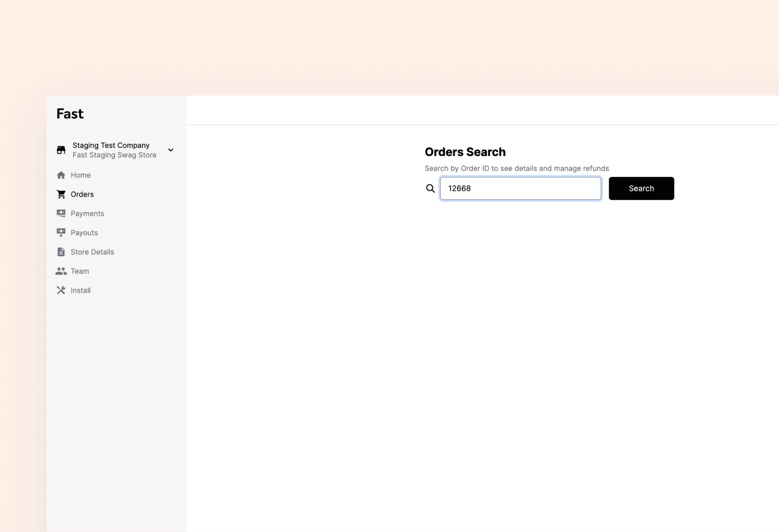Image resolution: width=779 pixels, height=532 pixels.
Task: Click the Team people icon
Action: pos(61,271)
